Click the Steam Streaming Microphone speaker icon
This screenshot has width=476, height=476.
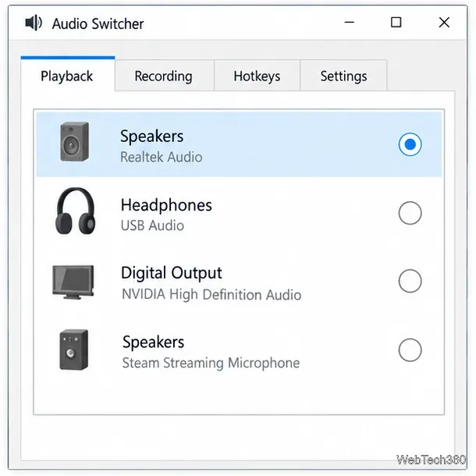[74, 350]
